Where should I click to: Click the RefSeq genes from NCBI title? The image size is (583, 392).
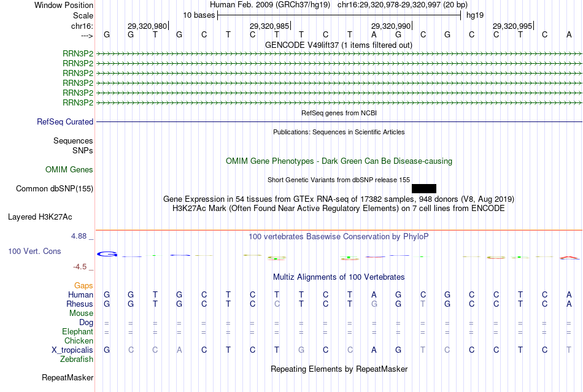point(339,113)
